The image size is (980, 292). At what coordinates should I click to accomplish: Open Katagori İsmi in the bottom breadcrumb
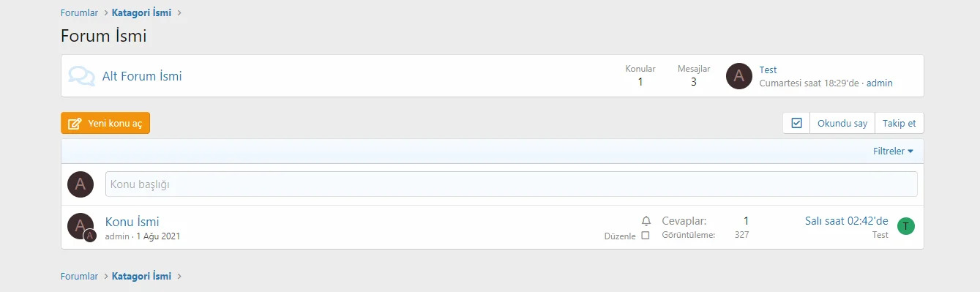point(141,277)
